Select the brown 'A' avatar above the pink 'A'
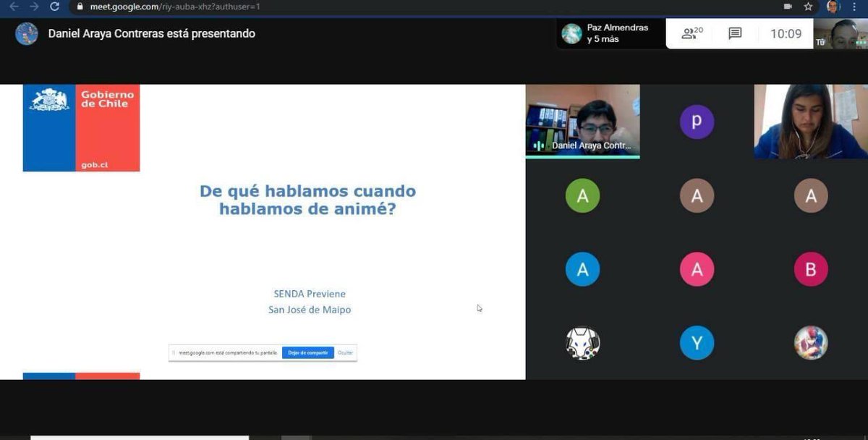 coord(697,195)
